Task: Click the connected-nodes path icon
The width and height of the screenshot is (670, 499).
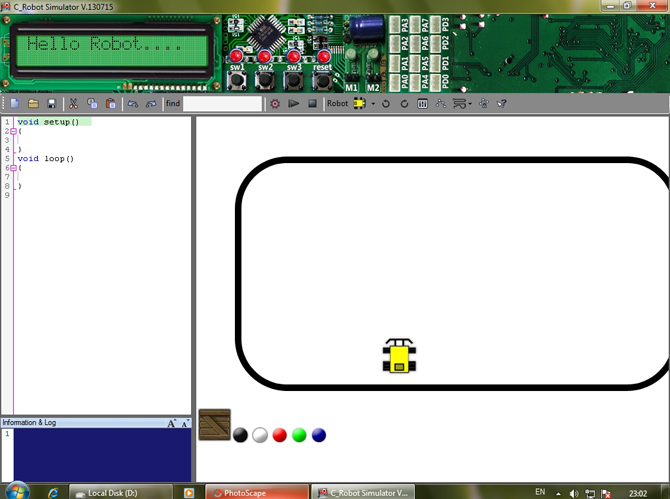Action: pyautogui.click(x=441, y=103)
